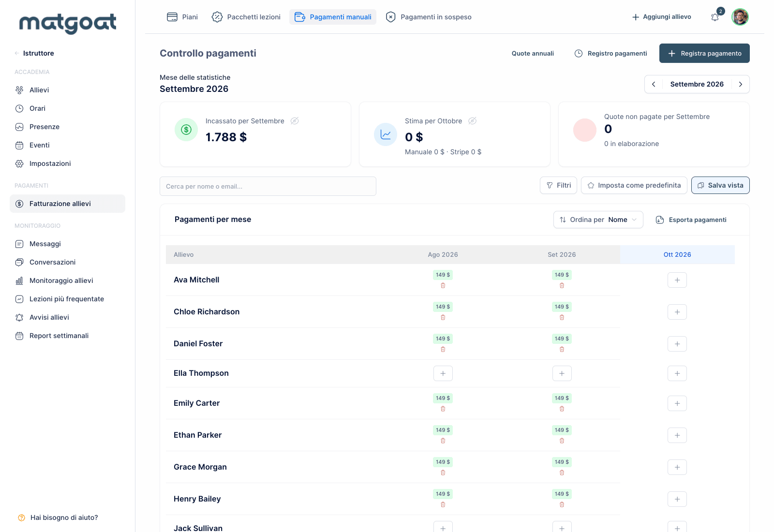Image resolution: width=774 pixels, height=532 pixels.
Task: Open the Settembre 2026 month picker
Action: [x=697, y=84]
